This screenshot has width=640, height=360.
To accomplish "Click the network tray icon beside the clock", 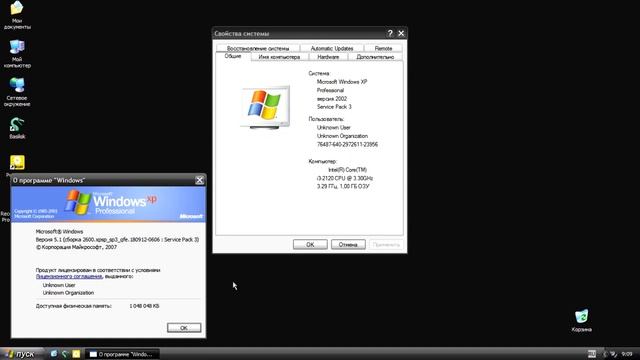I will (x=613, y=354).
